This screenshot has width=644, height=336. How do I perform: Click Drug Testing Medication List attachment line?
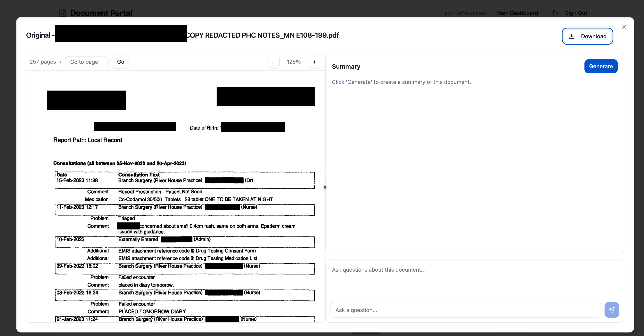point(188,258)
